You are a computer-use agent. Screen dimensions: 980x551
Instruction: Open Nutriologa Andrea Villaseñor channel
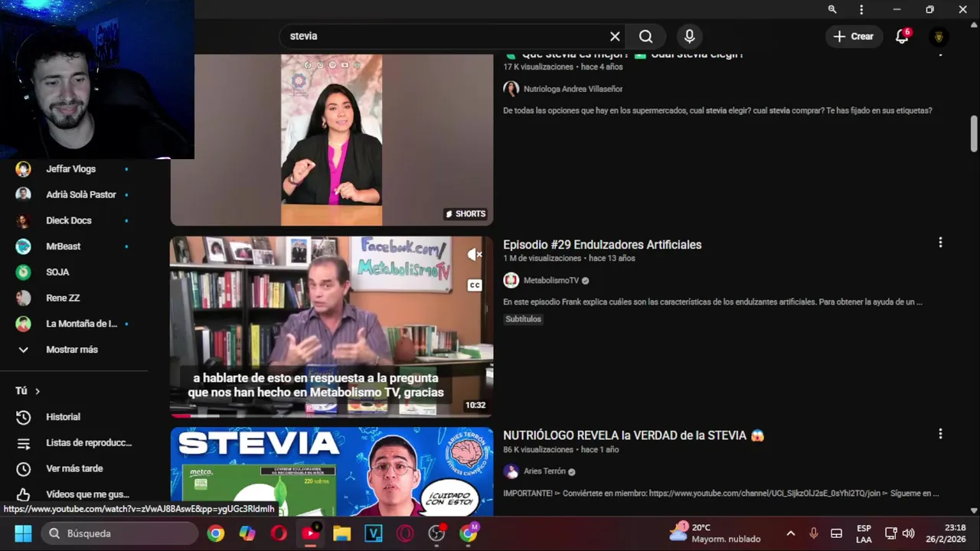[573, 89]
